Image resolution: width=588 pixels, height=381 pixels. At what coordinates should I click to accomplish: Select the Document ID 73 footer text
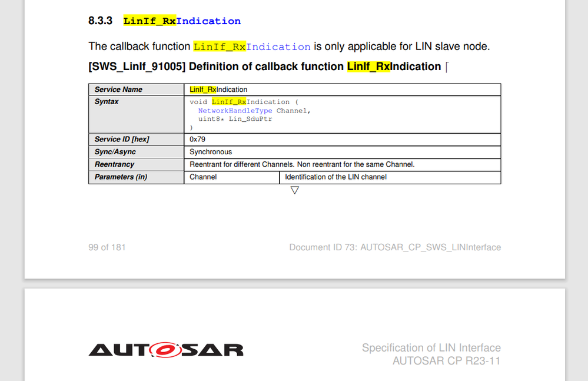394,247
